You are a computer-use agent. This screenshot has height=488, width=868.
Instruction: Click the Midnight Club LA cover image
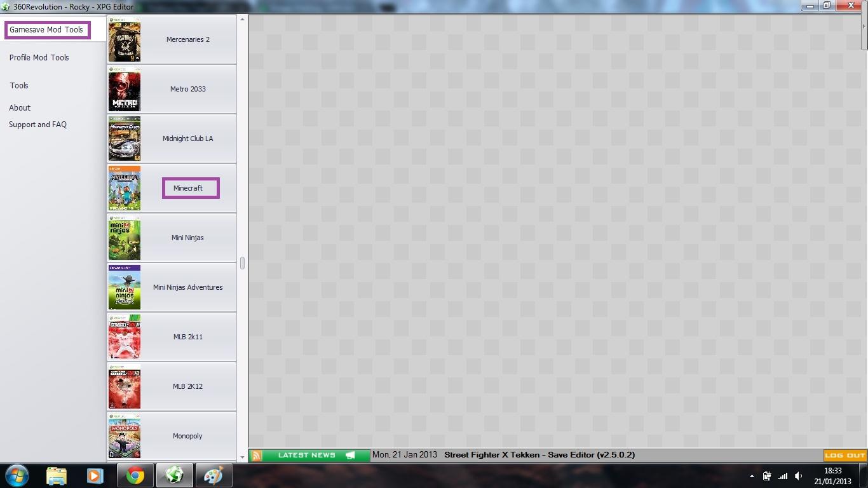point(124,139)
